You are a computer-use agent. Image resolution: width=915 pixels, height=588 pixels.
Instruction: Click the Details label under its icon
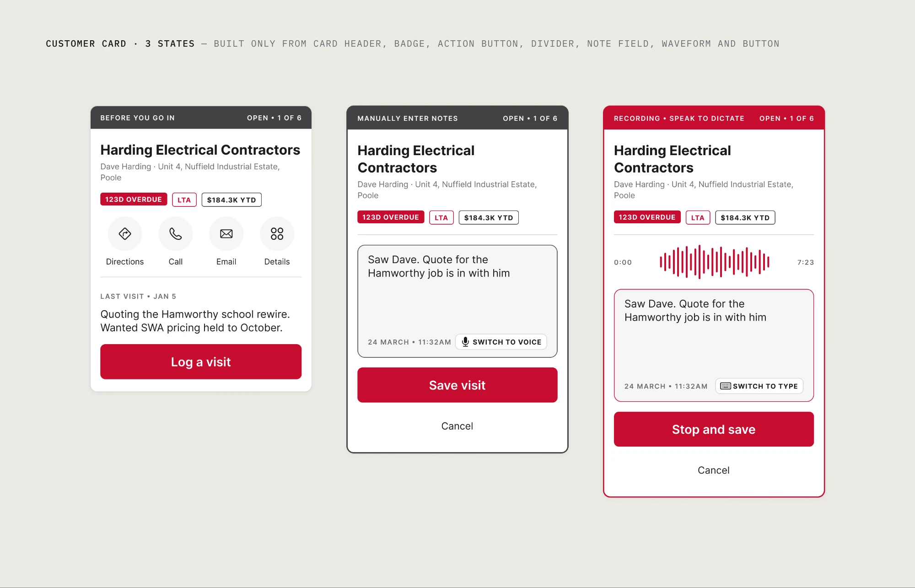click(277, 261)
